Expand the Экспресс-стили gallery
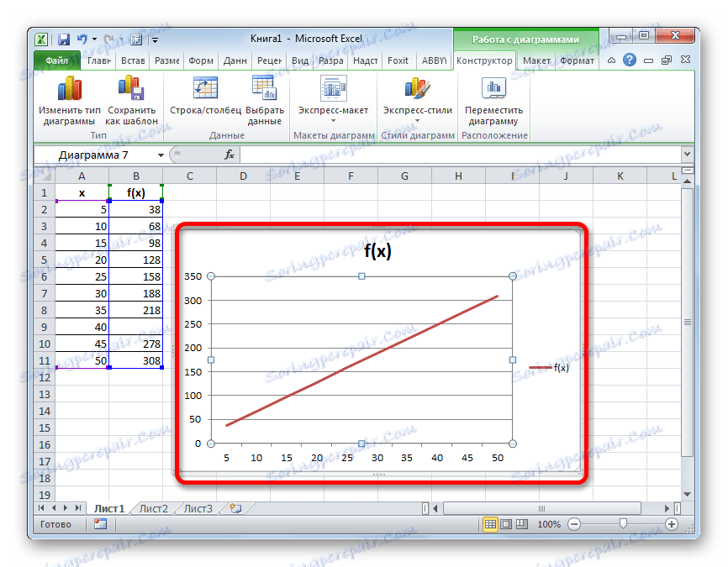This screenshot has width=728, height=567. pyautogui.click(x=416, y=98)
